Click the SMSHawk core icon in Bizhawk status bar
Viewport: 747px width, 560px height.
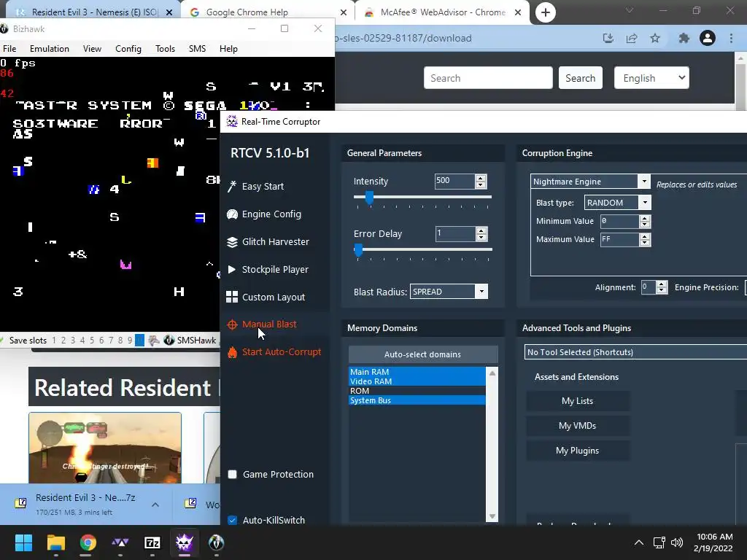click(169, 340)
